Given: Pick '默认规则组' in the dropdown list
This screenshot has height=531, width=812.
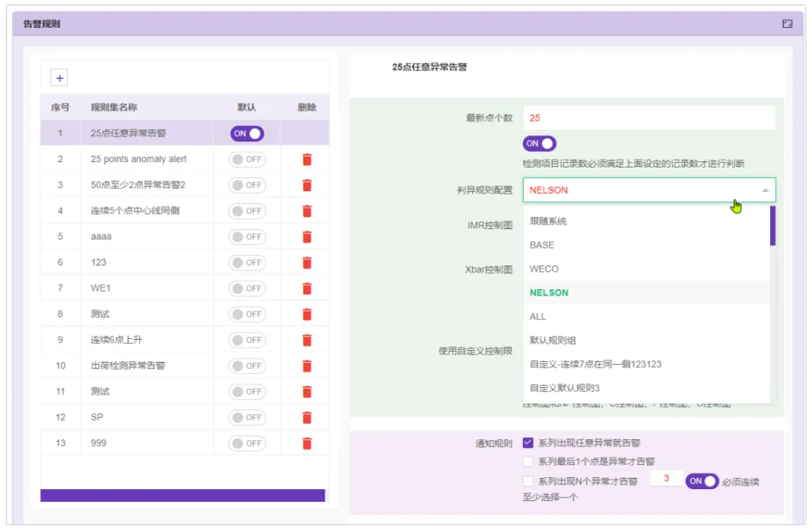Looking at the screenshot, I should (x=553, y=341).
